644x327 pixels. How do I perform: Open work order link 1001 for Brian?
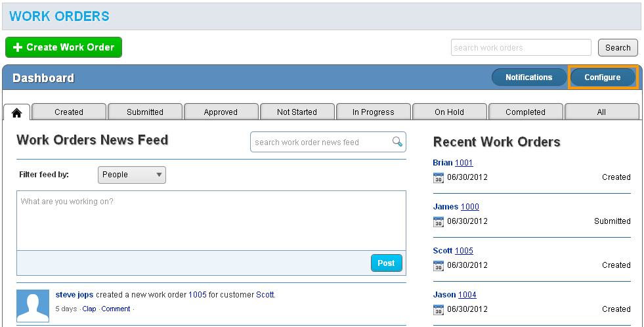[463, 163]
